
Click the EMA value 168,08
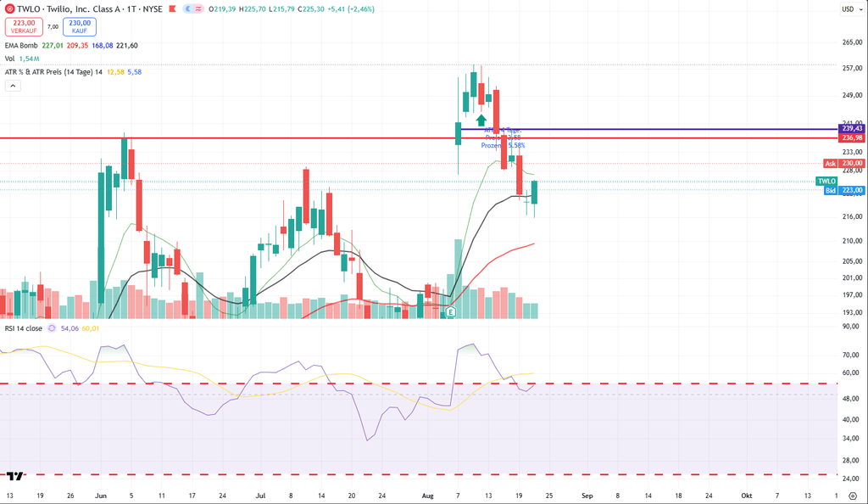tap(103, 46)
